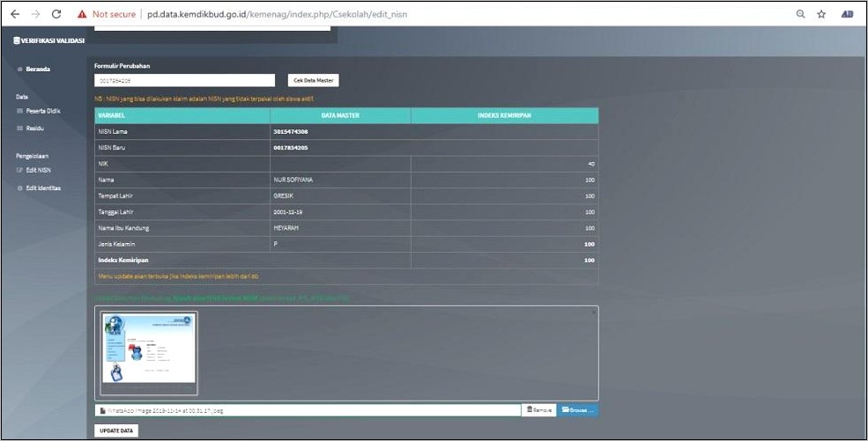Click the Cek Data Master button
The height and width of the screenshot is (441, 868).
(x=314, y=81)
